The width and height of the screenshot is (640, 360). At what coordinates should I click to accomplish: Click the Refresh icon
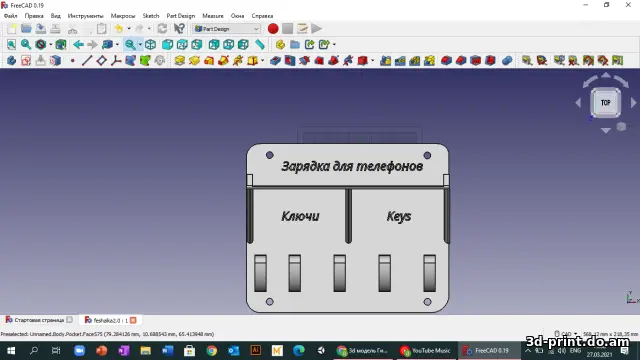[x=162, y=29]
